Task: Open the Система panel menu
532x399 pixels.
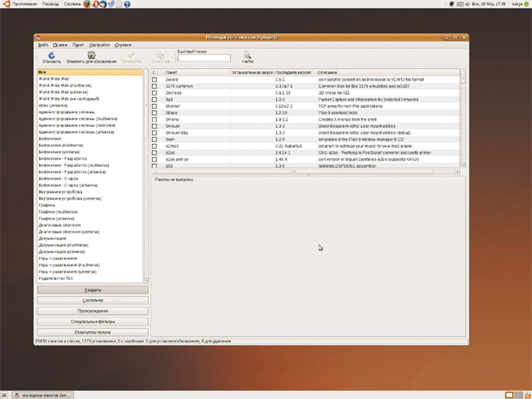Action: [72, 4]
